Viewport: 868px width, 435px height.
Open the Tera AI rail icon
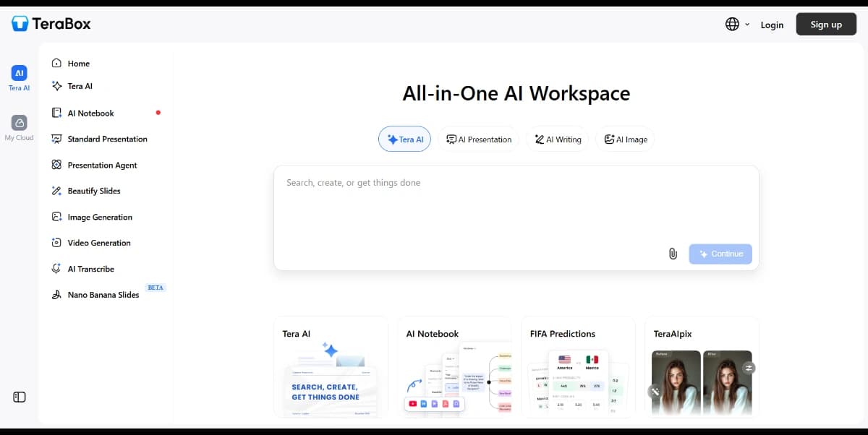click(20, 73)
